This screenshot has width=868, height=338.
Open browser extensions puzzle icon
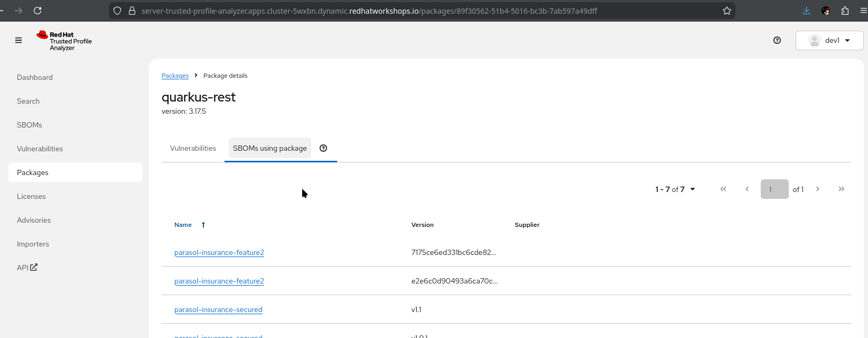click(x=845, y=11)
